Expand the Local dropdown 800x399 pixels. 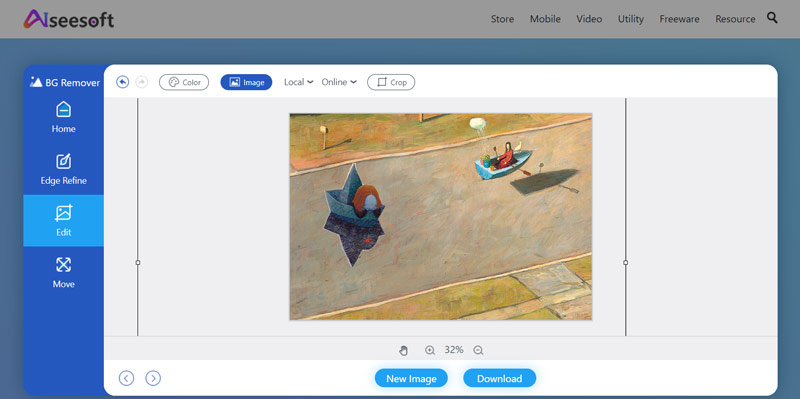[x=298, y=82]
